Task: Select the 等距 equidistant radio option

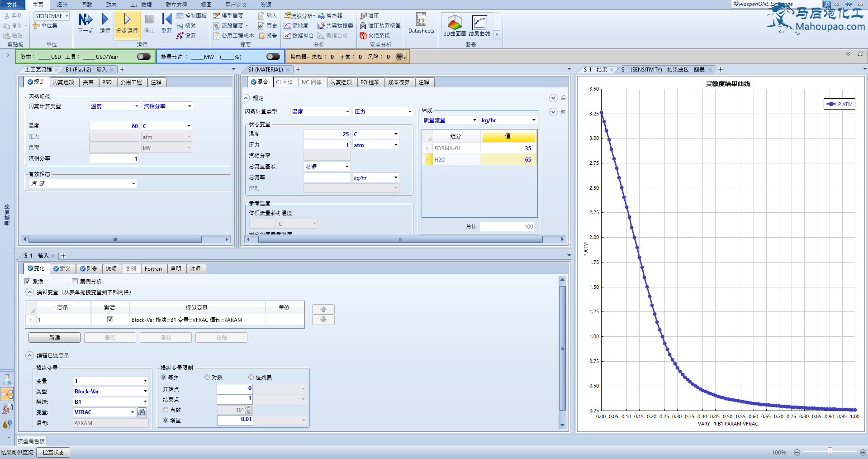Action: (163, 377)
